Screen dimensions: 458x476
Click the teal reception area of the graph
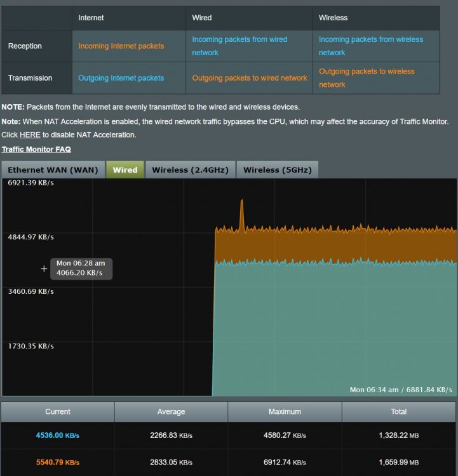tap(334, 328)
